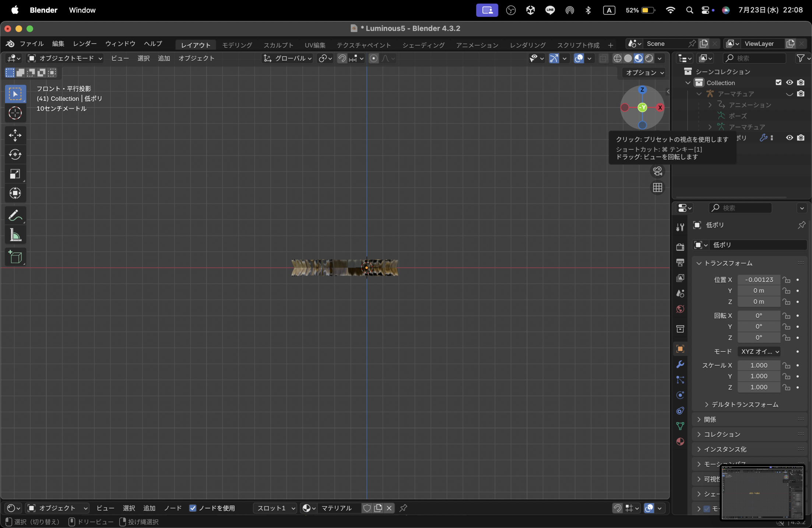Open Modifier Properties with the wrench icon
The image size is (812, 528).
pyautogui.click(x=680, y=364)
